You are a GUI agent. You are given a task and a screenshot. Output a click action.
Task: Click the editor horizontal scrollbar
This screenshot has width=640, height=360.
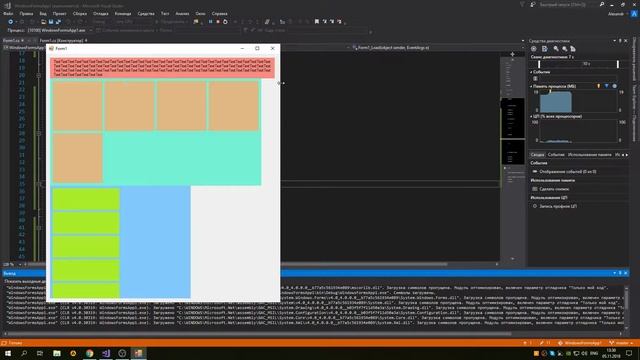click(x=261, y=264)
